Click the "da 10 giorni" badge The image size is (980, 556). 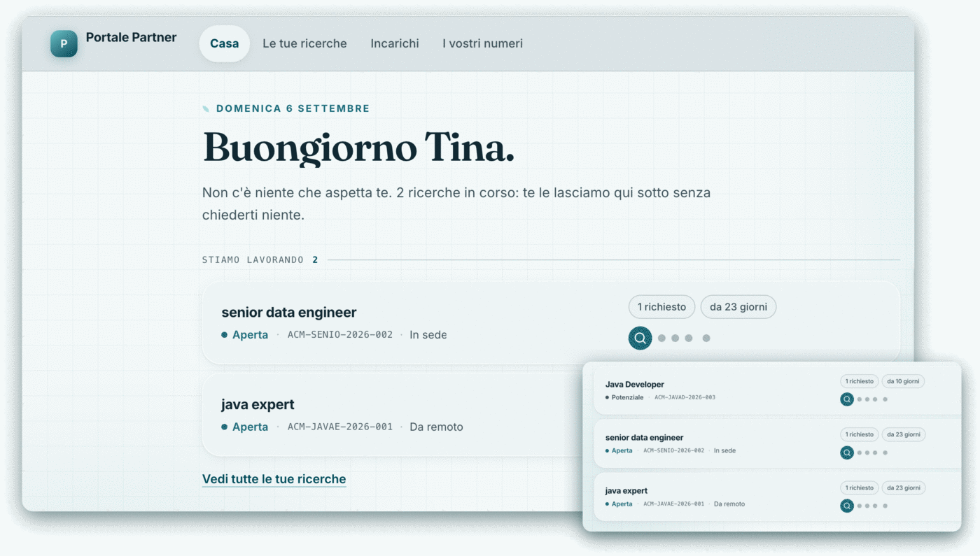click(x=903, y=381)
